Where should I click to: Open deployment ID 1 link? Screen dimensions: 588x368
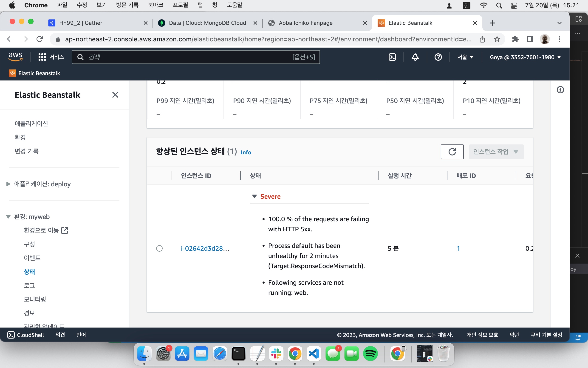[458, 248]
